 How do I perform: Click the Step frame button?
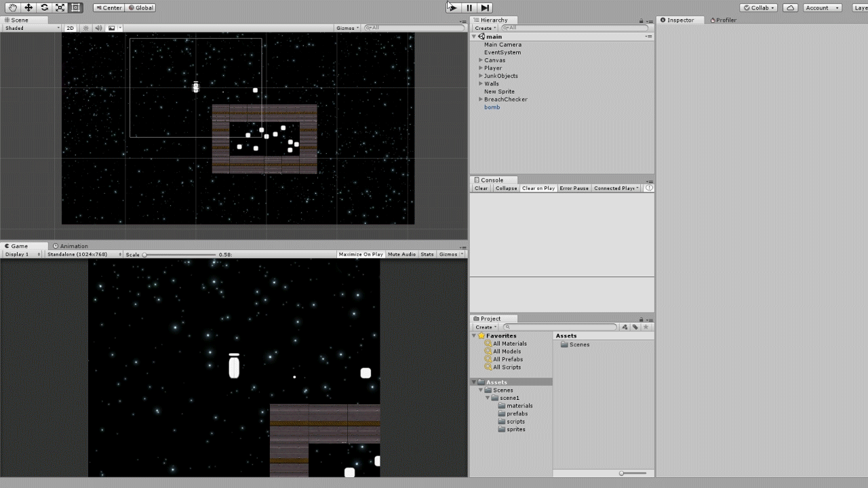(484, 7)
